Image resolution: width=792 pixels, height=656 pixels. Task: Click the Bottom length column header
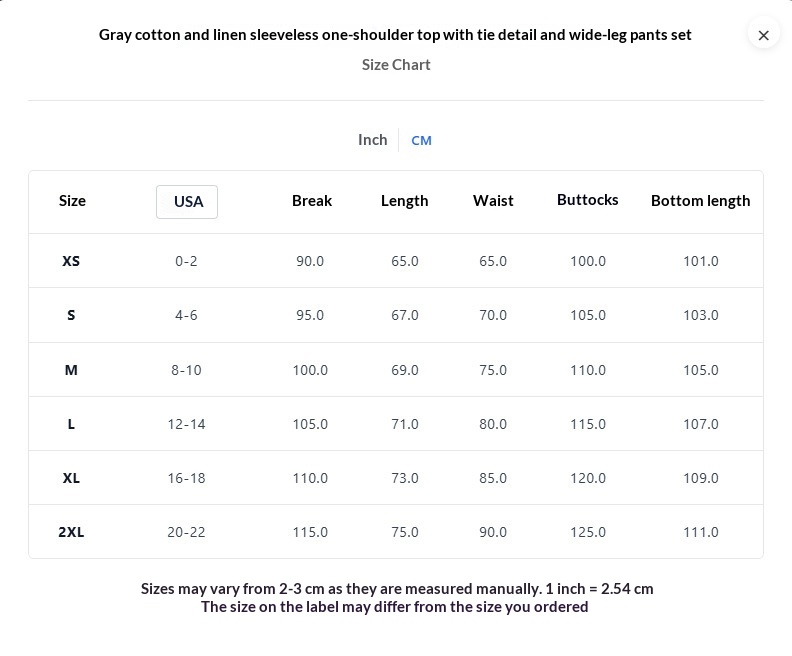point(700,201)
